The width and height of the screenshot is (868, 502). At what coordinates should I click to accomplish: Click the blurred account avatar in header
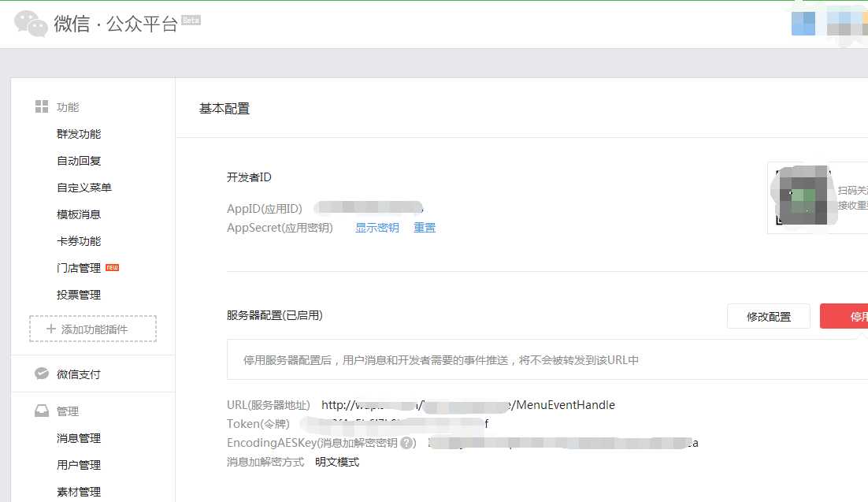803,24
